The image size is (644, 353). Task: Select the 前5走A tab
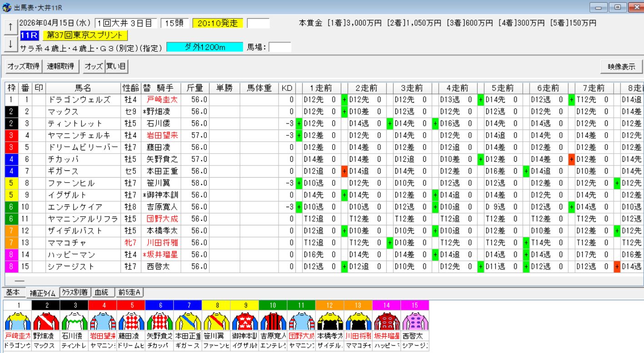(129, 293)
